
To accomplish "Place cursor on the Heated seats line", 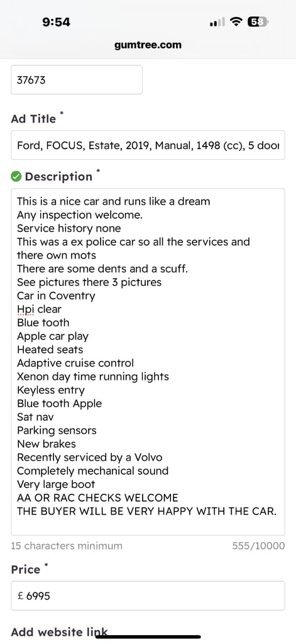I will [x=50, y=350].
